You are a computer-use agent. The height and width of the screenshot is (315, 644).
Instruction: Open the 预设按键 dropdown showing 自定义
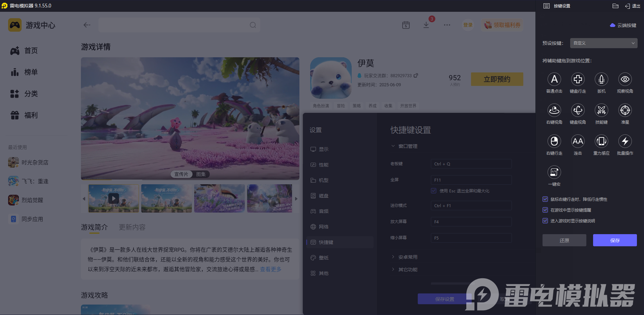[x=604, y=43]
